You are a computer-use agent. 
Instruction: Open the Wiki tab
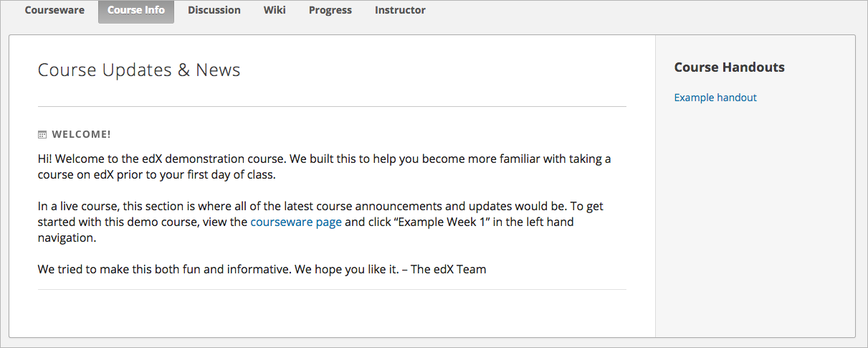[x=275, y=11]
